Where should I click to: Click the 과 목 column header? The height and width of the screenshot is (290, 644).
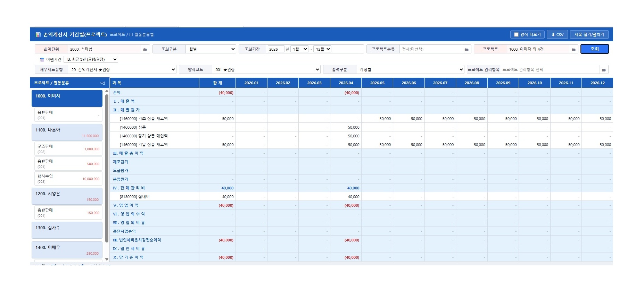point(155,83)
